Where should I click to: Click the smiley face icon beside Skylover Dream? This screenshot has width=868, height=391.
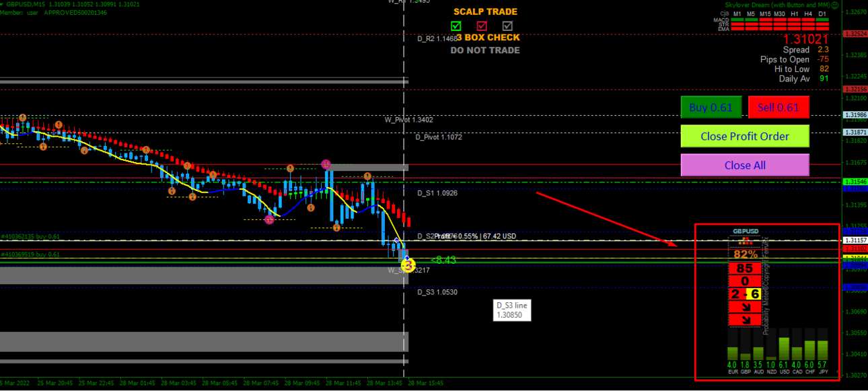click(835, 4)
